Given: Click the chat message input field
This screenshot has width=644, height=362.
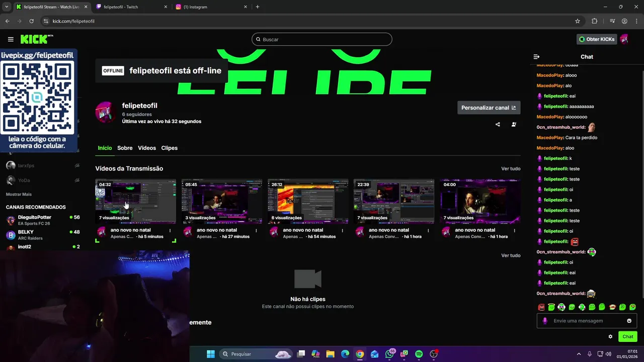Looking at the screenshot, I should pos(586,321).
